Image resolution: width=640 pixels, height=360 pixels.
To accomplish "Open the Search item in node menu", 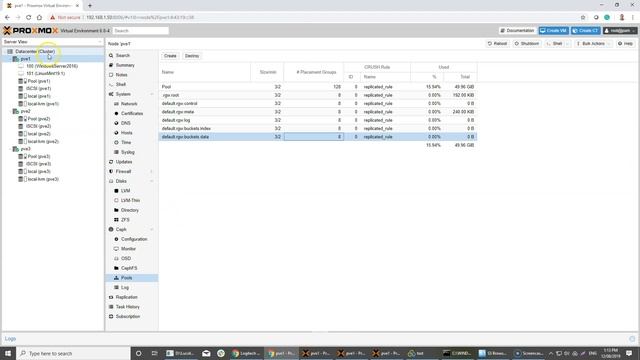I will click(122, 56).
